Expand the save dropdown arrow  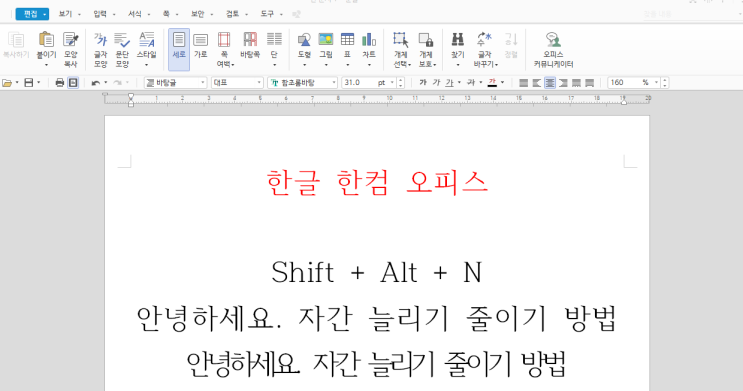(x=39, y=82)
